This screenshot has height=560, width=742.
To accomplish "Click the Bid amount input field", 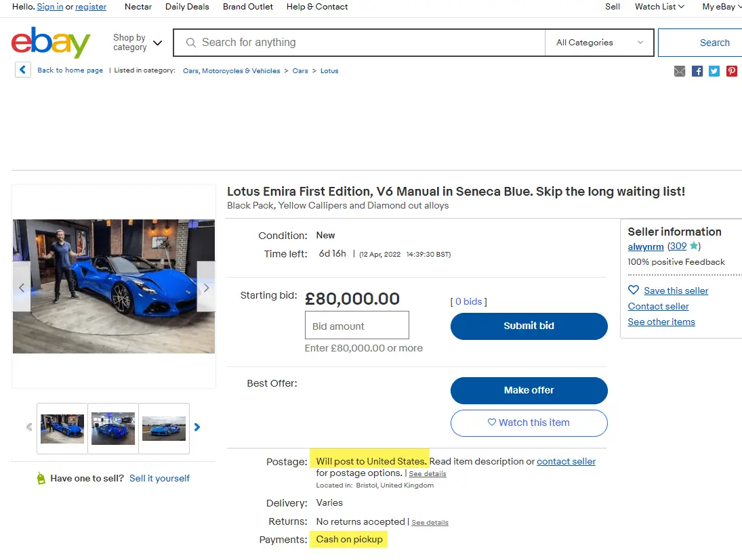I will pos(357,326).
